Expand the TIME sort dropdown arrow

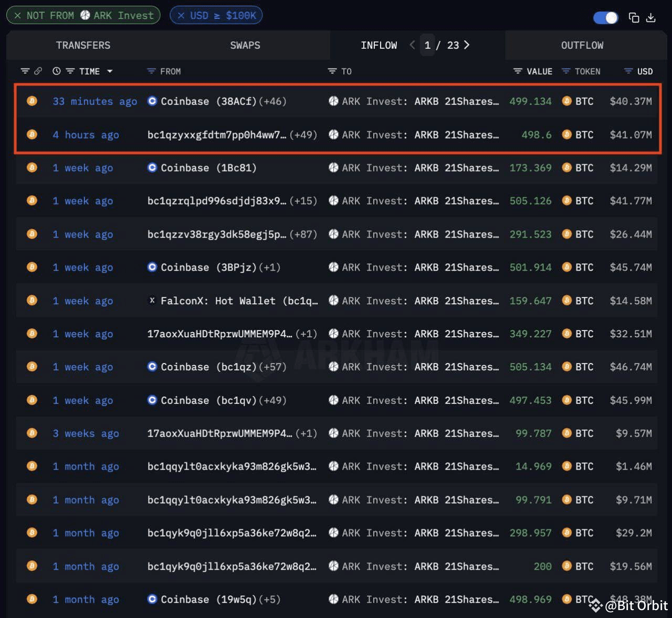pyautogui.click(x=110, y=71)
